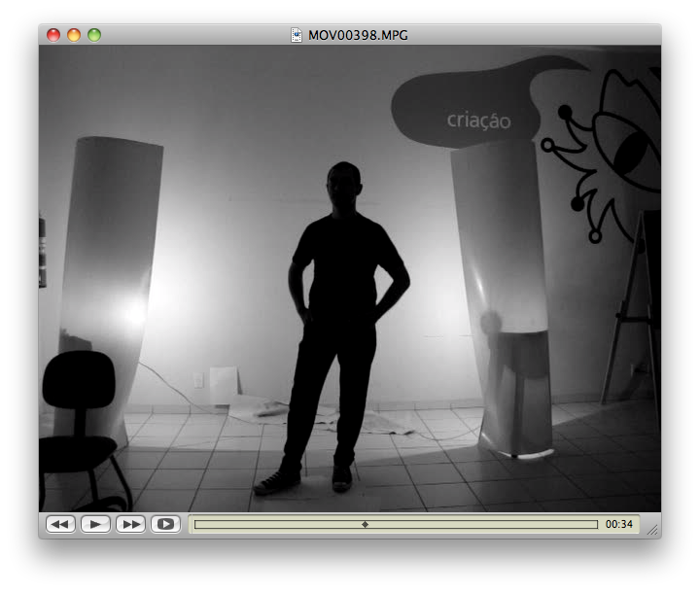The height and width of the screenshot is (592, 700).
Task: Click the playback progress bar track
Action: click(x=396, y=524)
